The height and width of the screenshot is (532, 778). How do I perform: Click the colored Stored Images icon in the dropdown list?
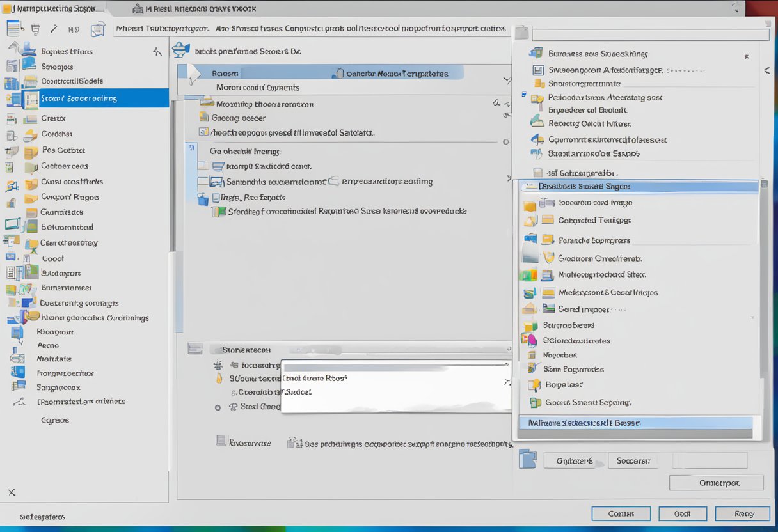point(549,309)
